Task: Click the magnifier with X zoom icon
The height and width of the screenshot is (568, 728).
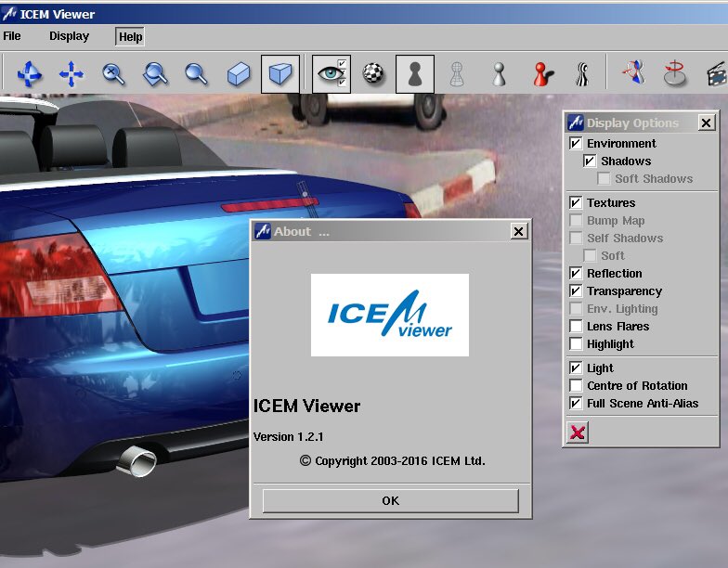Action: tap(113, 74)
